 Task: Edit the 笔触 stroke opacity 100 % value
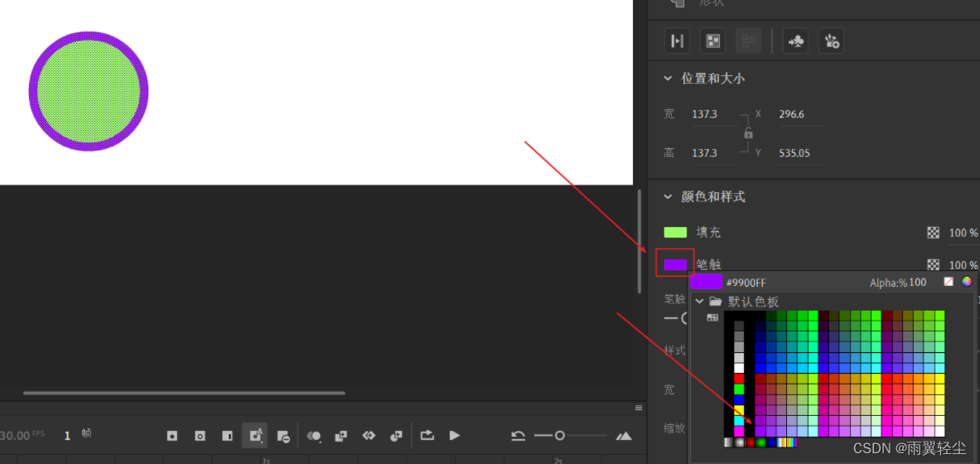pos(963,265)
